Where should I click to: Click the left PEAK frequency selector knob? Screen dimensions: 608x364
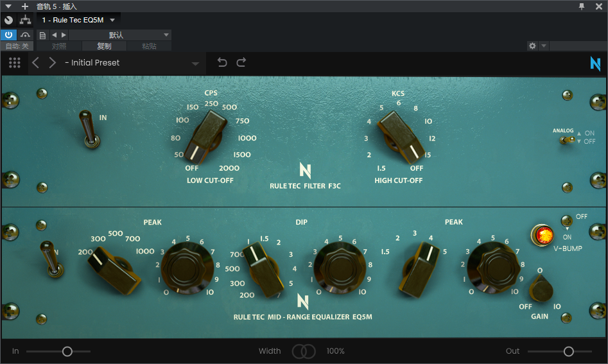tap(113, 270)
